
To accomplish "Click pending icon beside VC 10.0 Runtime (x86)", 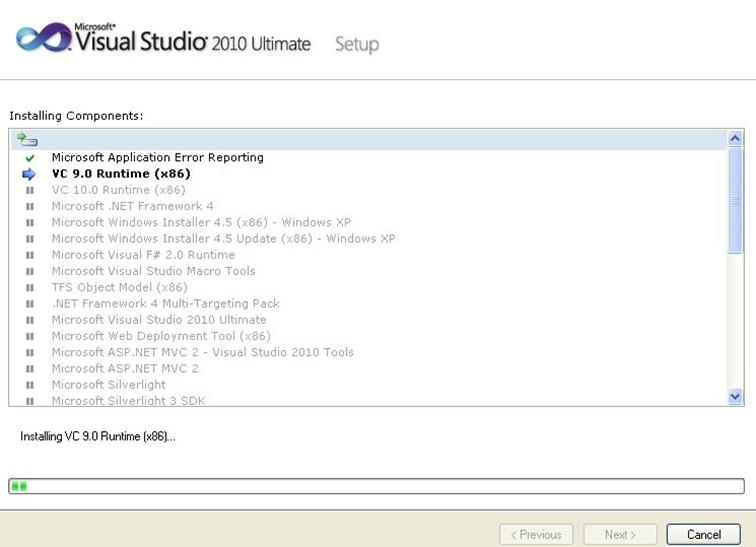I will coord(30,190).
